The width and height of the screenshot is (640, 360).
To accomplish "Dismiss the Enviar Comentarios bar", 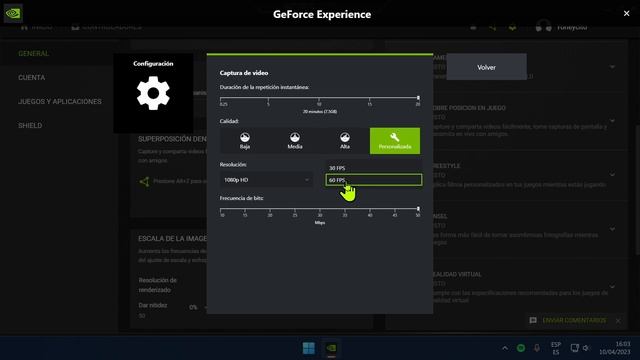I will 618,321.
